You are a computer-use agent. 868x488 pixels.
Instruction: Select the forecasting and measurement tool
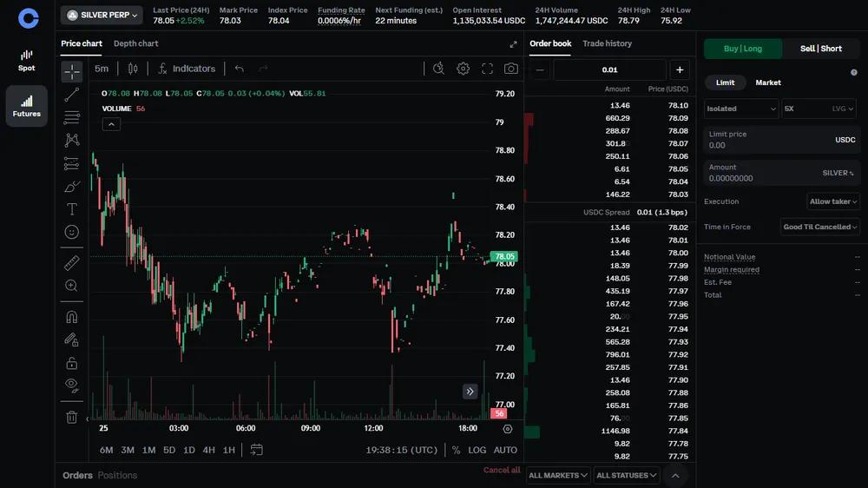[x=72, y=163]
